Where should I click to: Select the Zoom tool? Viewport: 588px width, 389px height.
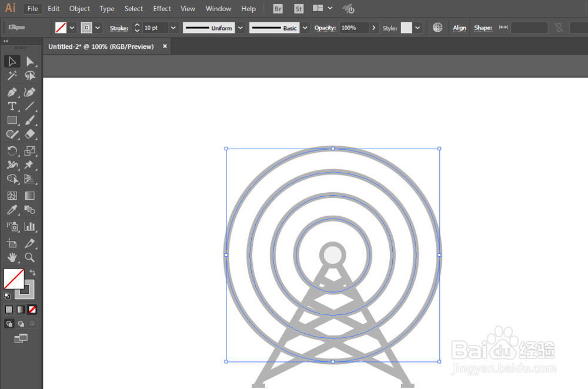click(x=29, y=257)
